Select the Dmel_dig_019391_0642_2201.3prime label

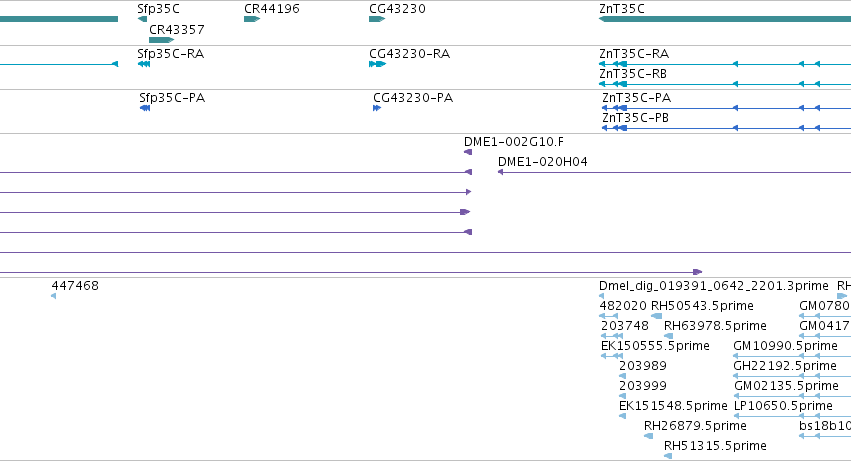click(714, 286)
